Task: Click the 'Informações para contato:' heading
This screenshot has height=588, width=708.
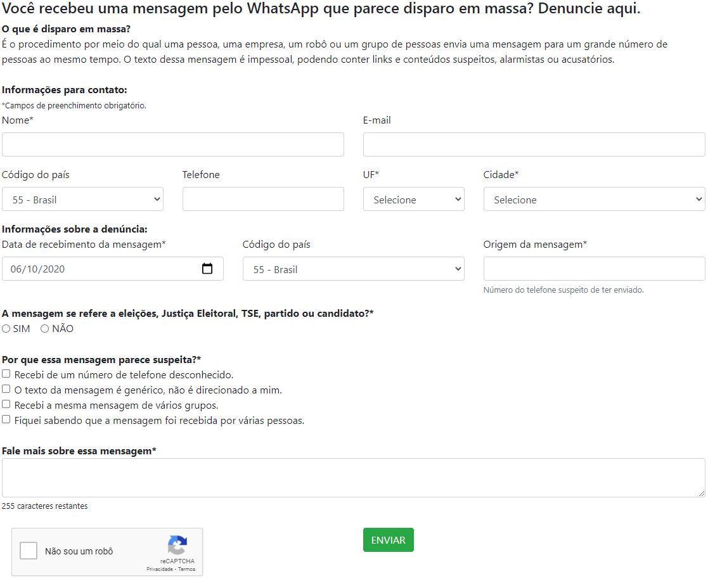Action: click(x=65, y=90)
